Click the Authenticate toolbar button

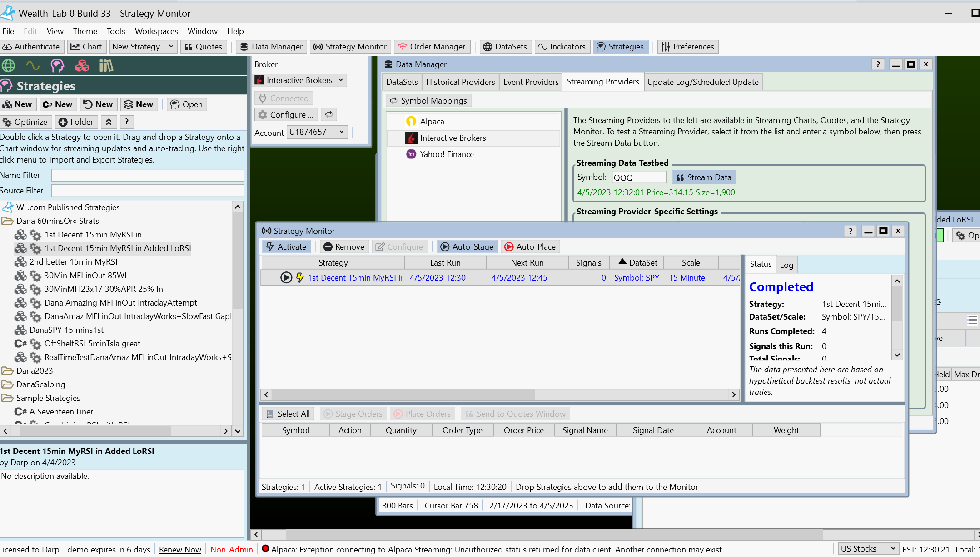pyautogui.click(x=31, y=47)
